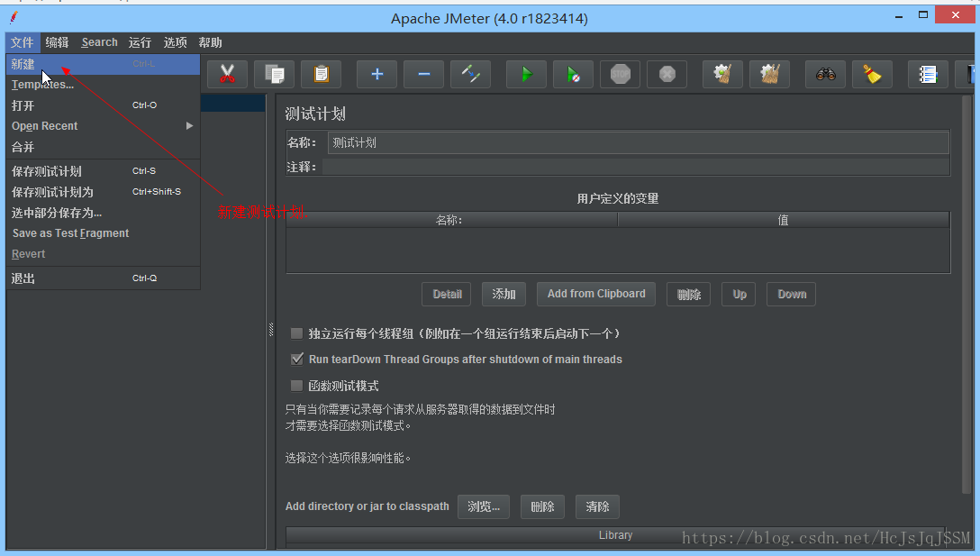Open the Search menu
980x556 pixels.
click(99, 42)
